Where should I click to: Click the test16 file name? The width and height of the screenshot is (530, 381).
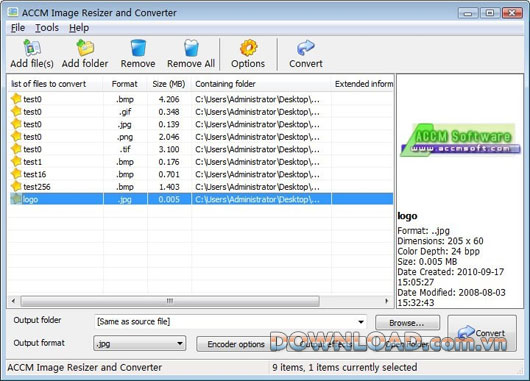[35, 174]
